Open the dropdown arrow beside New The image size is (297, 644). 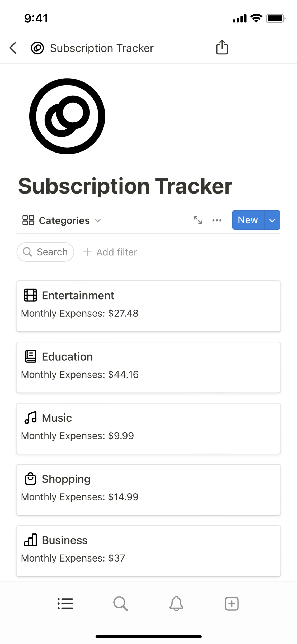point(272,220)
